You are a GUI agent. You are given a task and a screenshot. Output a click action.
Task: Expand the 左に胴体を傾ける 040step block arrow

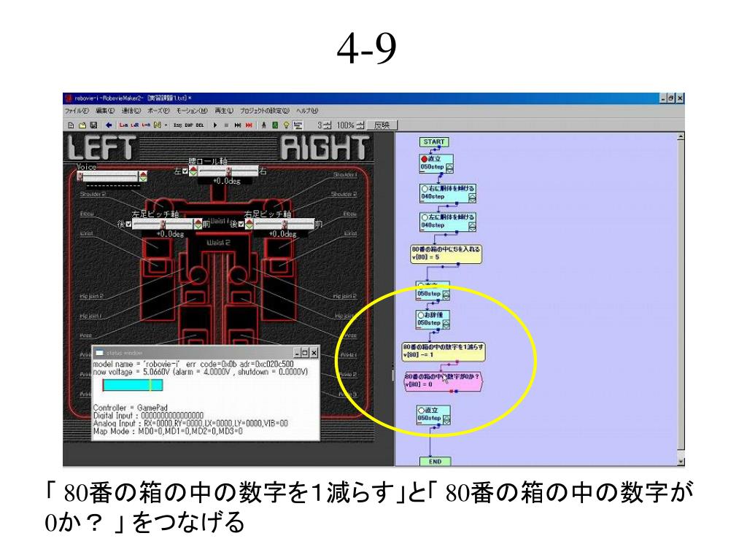pyautogui.click(x=472, y=226)
